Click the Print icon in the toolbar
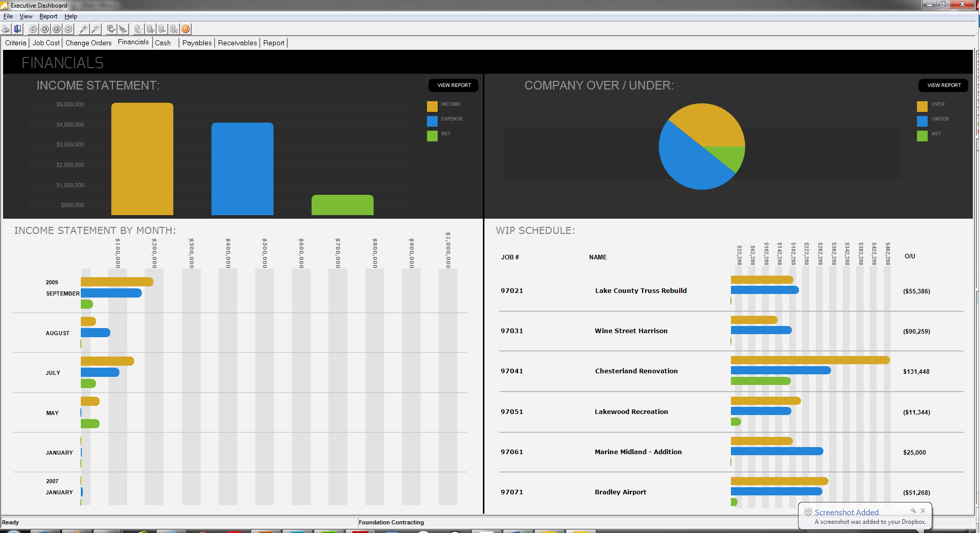 pyautogui.click(x=5, y=29)
